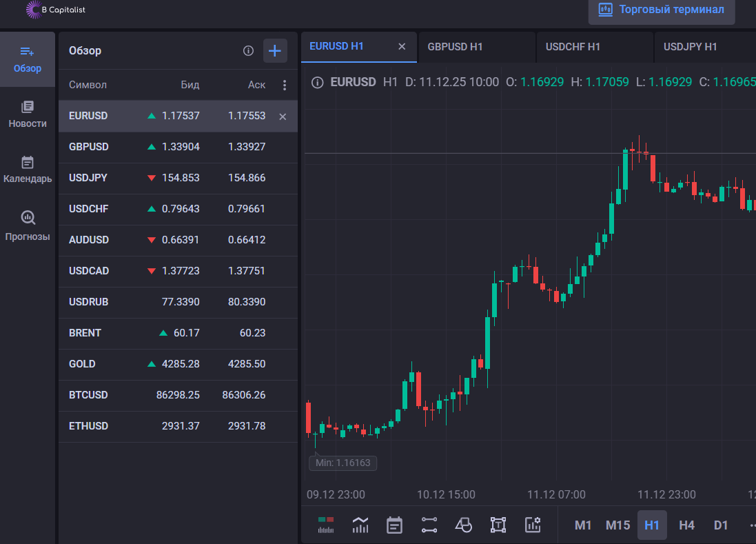
Task: Select the H4 timeframe
Action: (x=686, y=525)
